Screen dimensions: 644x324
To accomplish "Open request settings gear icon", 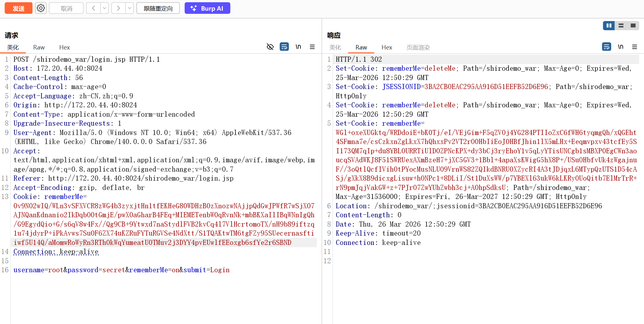I will click(41, 8).
